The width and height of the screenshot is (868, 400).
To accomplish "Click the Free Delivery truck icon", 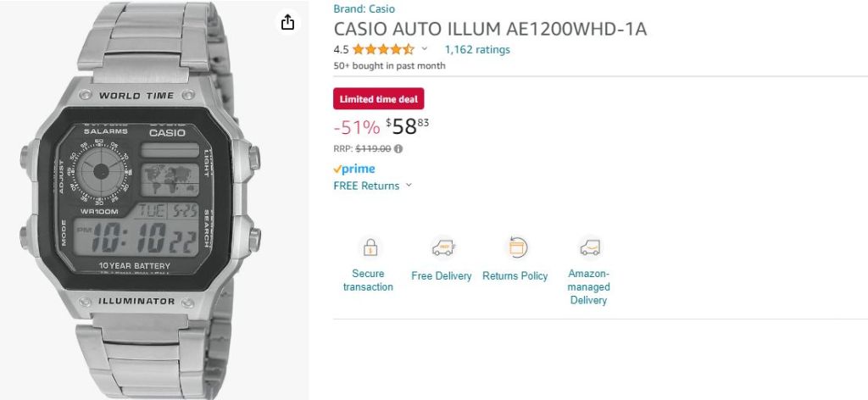I will [x=442, y=247].
